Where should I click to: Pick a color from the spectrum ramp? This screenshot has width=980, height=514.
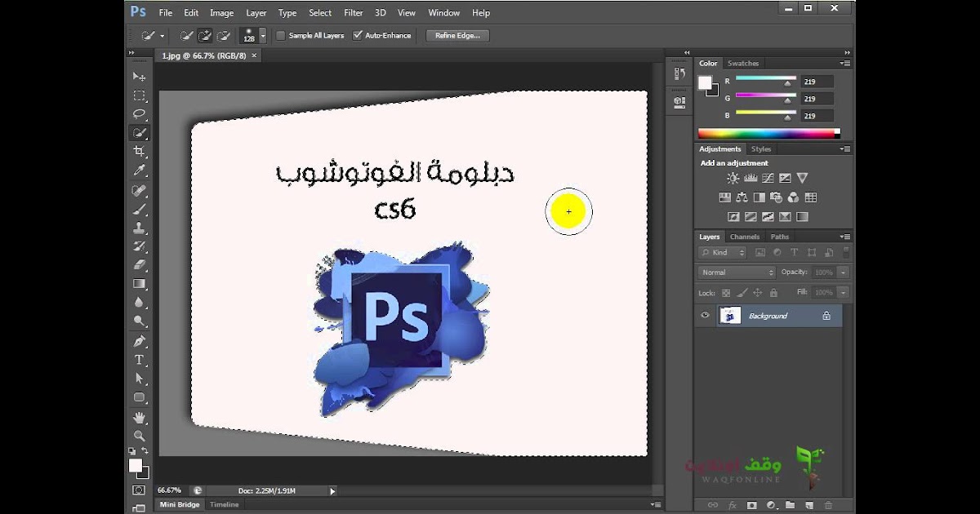pos(768,133)
